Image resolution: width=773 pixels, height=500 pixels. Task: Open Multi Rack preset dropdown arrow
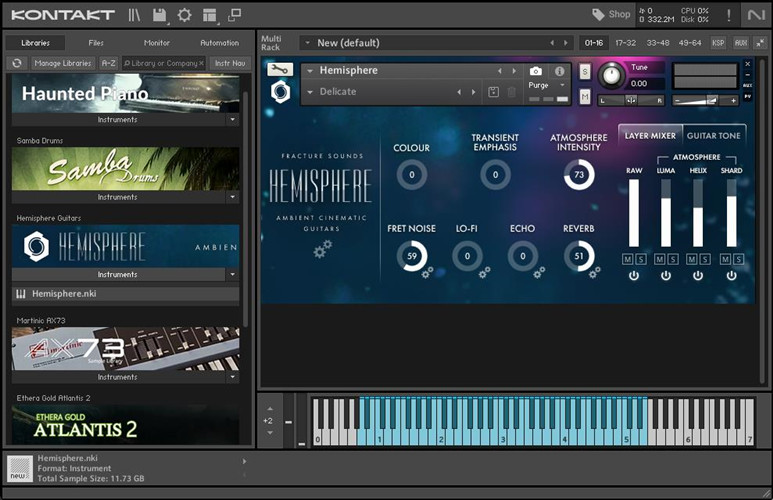306,43
